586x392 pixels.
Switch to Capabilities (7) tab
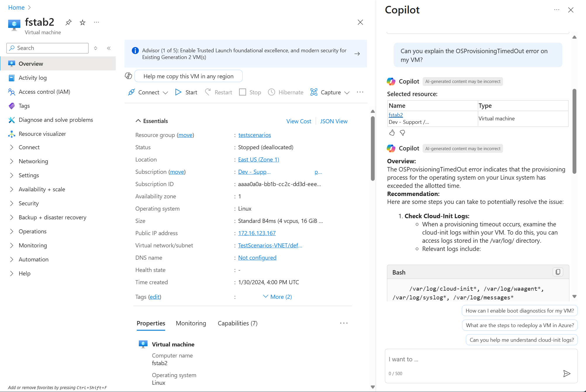(x=237, y=323)
